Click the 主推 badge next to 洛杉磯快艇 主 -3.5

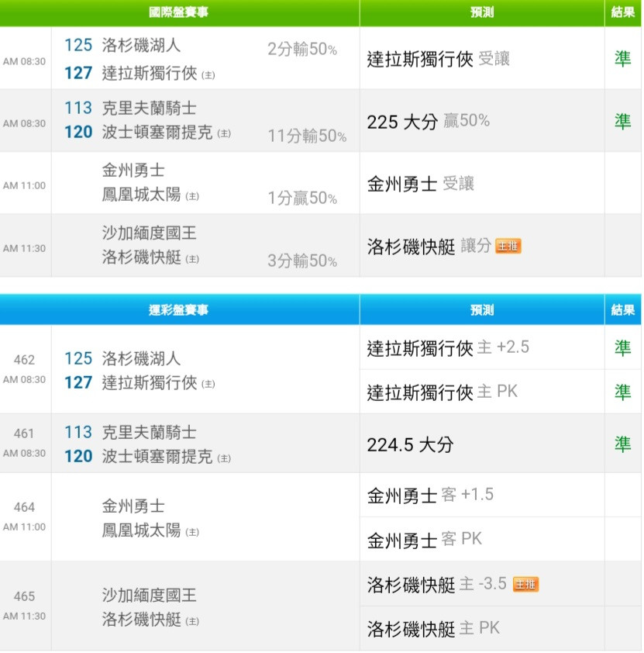coord(526,584)
